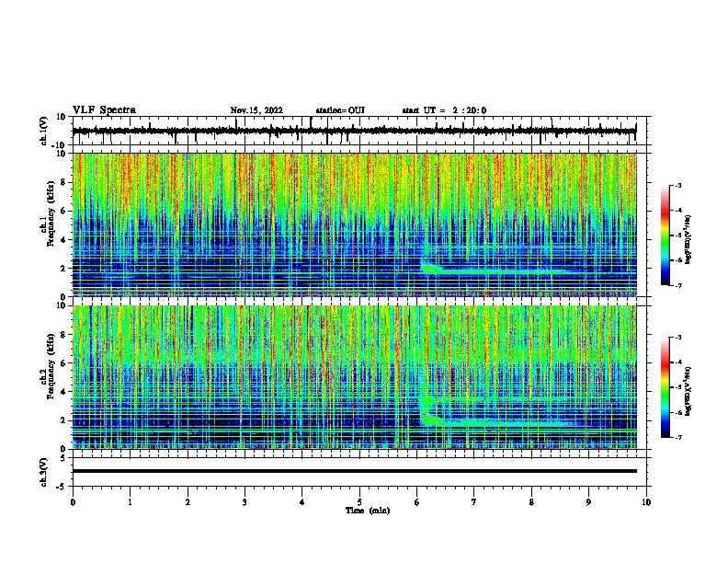Click time axis tick label "0"
The height and width of the screenshot is (563, 728).
click(73, 502)
